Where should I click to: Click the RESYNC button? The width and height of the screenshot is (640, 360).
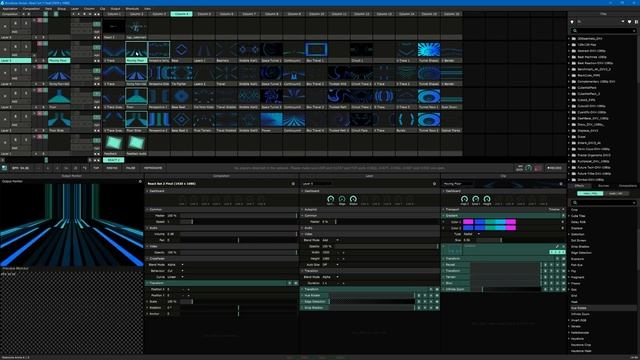pyautogui.click(x=111, y=168)
